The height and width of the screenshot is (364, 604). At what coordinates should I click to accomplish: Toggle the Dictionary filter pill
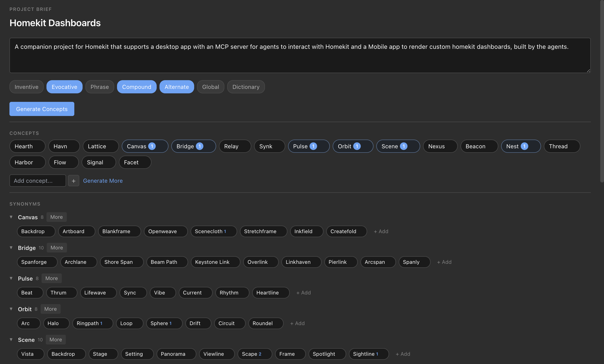pyautogui.click(x=246, y=87)
